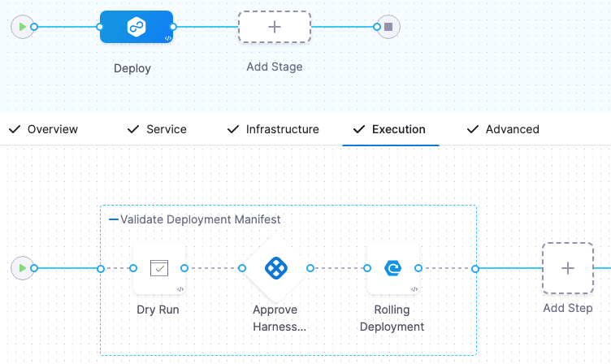Screen dimensions: 611x364
Task: Select the Rolling Deployment step icon
Action: (x=392, y=268)
